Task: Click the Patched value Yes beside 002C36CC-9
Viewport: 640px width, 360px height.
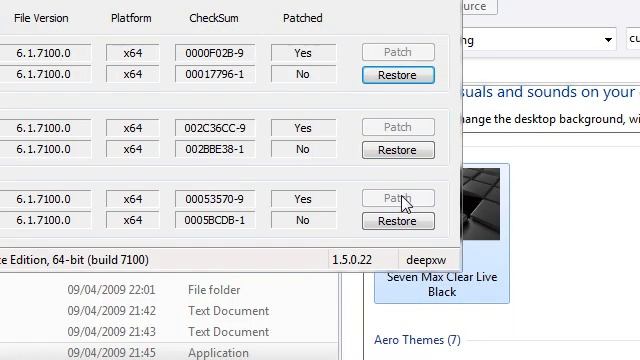Action: [x=303, y=128]
